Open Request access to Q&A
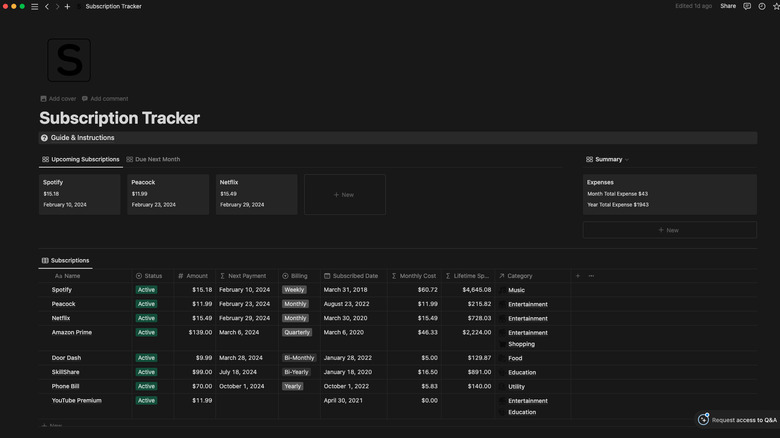 [x=738, y=420]
